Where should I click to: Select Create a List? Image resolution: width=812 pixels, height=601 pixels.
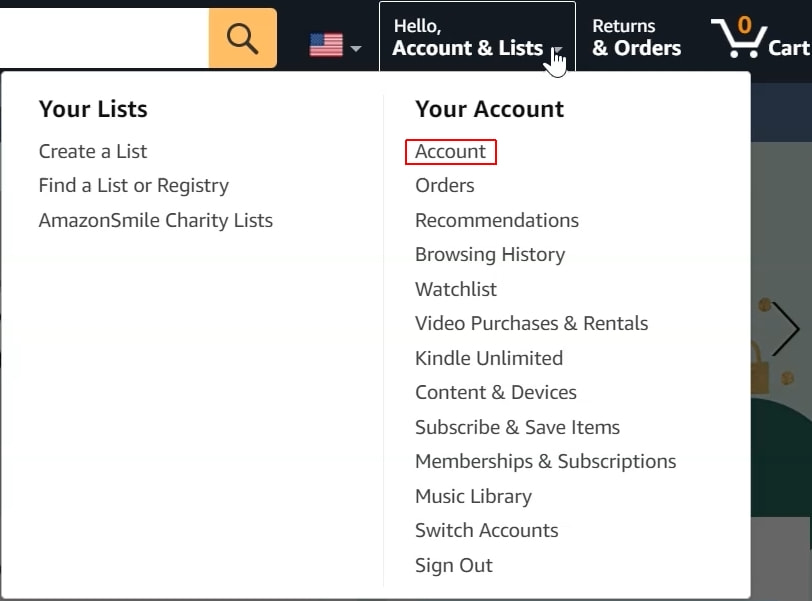tap(92, 151)
